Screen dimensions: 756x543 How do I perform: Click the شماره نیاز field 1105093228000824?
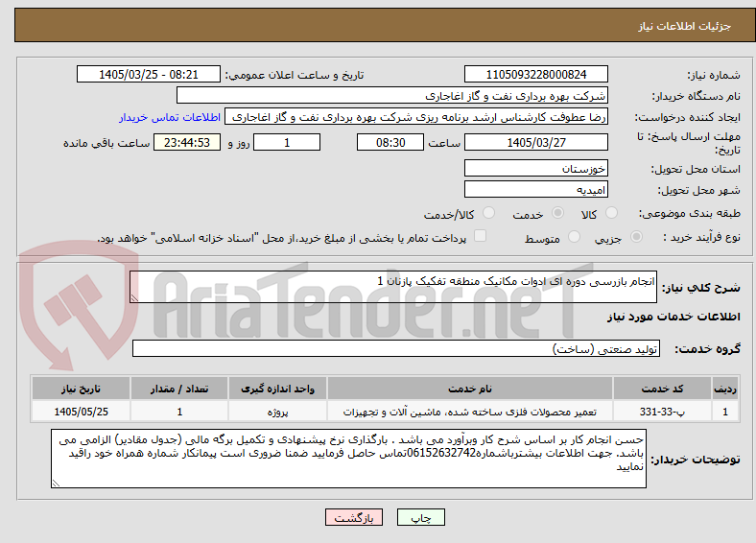(x=535, y=74)
